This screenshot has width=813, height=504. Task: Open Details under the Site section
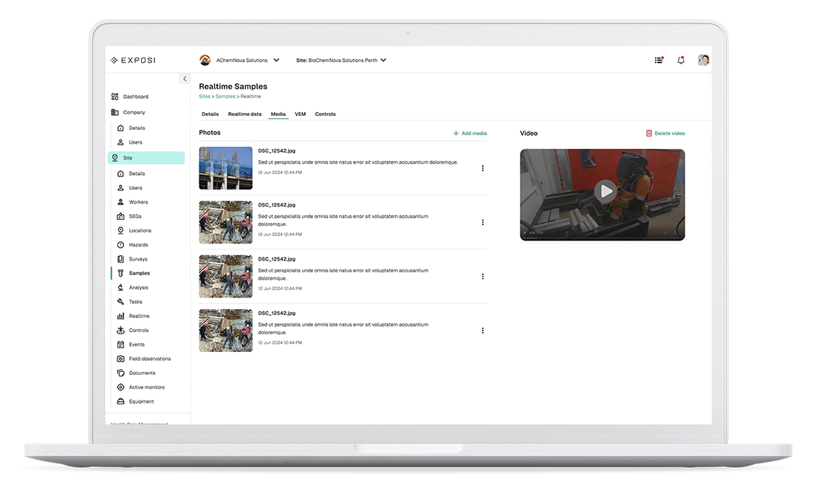coord(137,174)
